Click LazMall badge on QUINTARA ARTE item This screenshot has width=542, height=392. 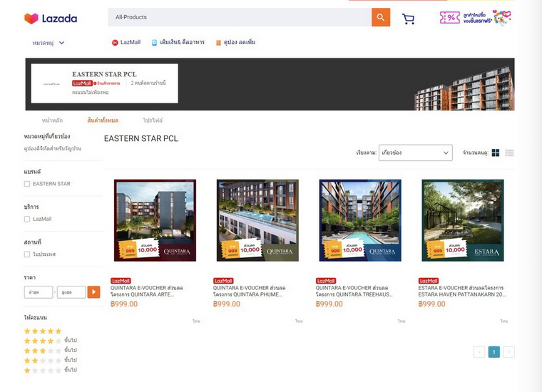tap(121, 281)
